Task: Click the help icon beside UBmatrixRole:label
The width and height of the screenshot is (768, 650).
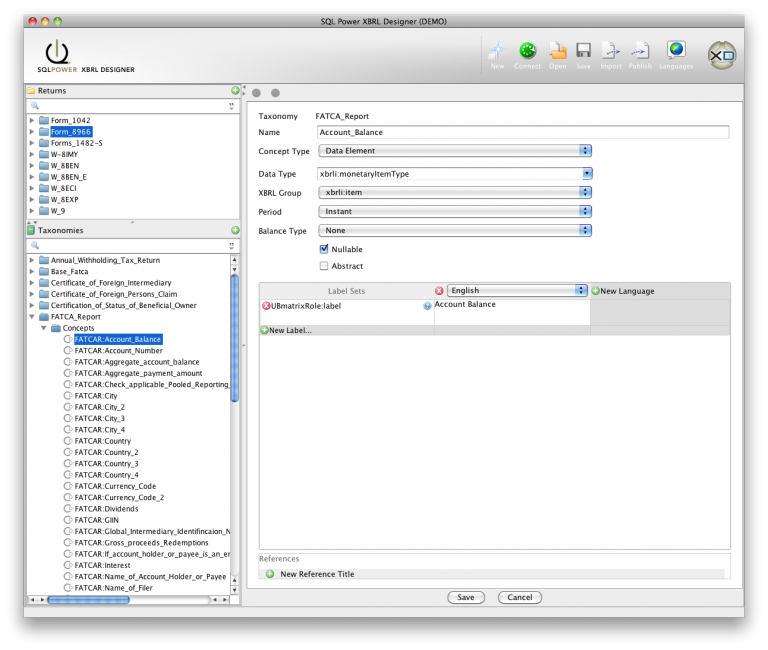Action: [427, 306]
